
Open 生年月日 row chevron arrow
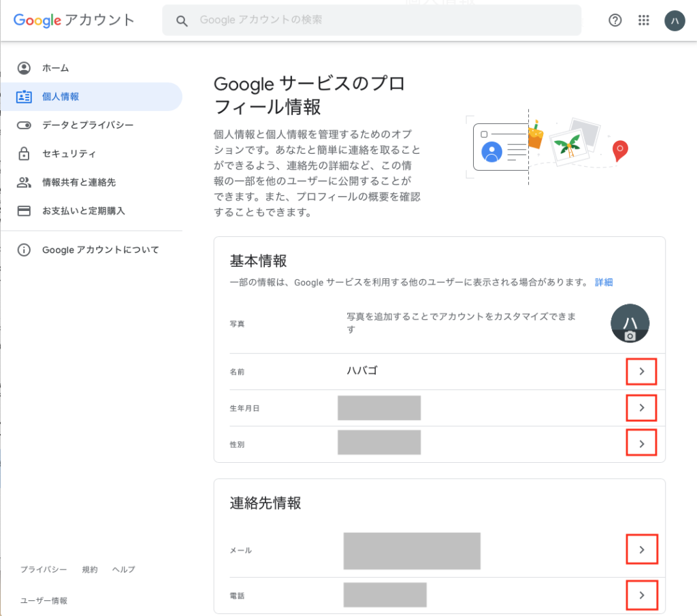pos(641,408)
